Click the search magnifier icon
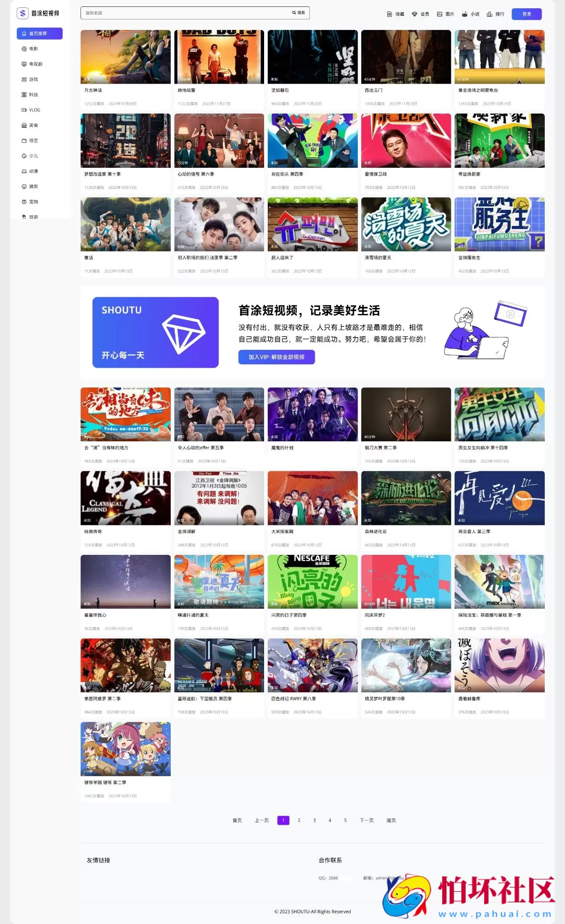The image size is (565, 924). tap(294, 13)
